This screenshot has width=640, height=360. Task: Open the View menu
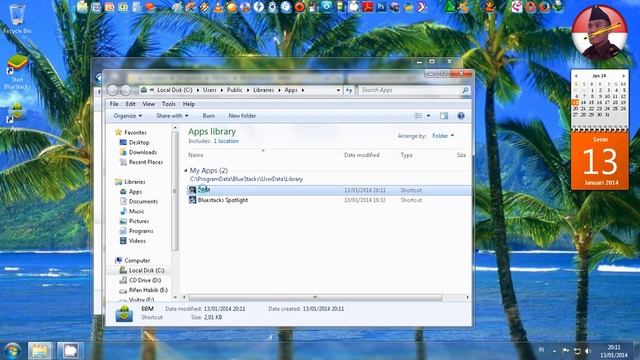(149, 104)
